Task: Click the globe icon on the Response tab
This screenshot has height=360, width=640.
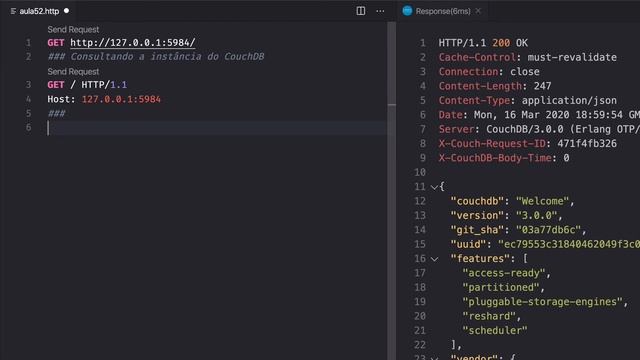Action: tap(407, 11)
